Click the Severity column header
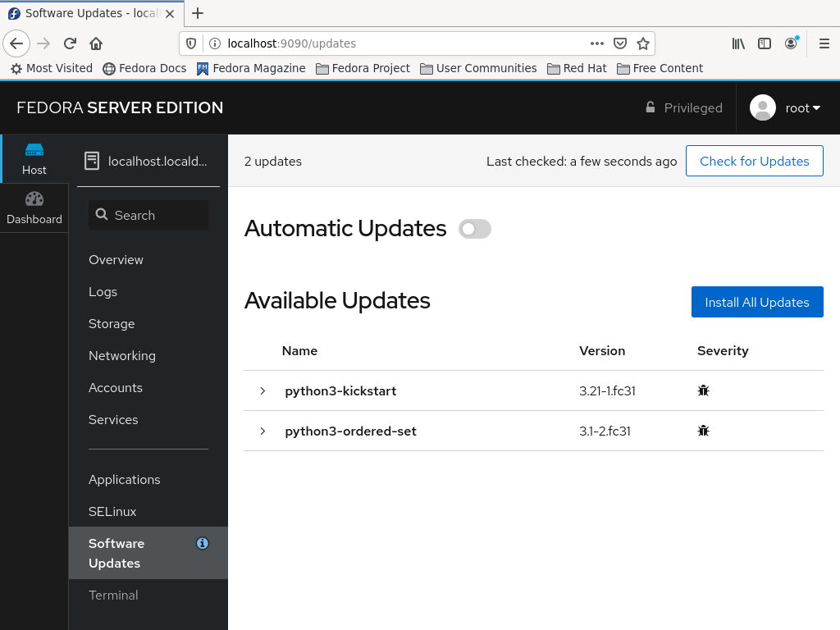This screenshot has width=840, height=630. [723, 351]
